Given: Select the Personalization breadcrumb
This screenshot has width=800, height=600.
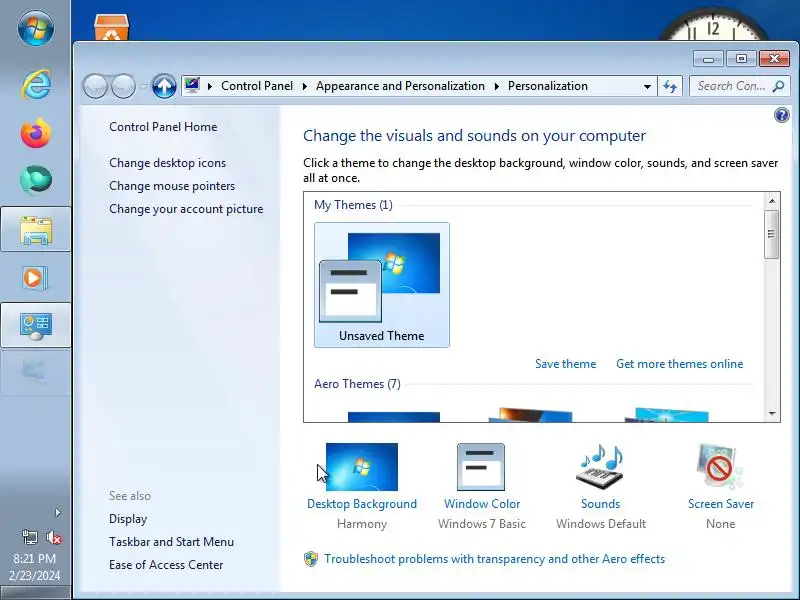Looking at the screenshot, I should click(x=547, y=86).
